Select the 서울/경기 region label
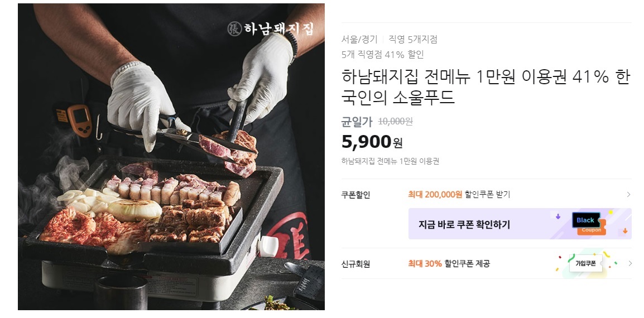This screenshot has height=318, width=644. [x=359, y=40]
